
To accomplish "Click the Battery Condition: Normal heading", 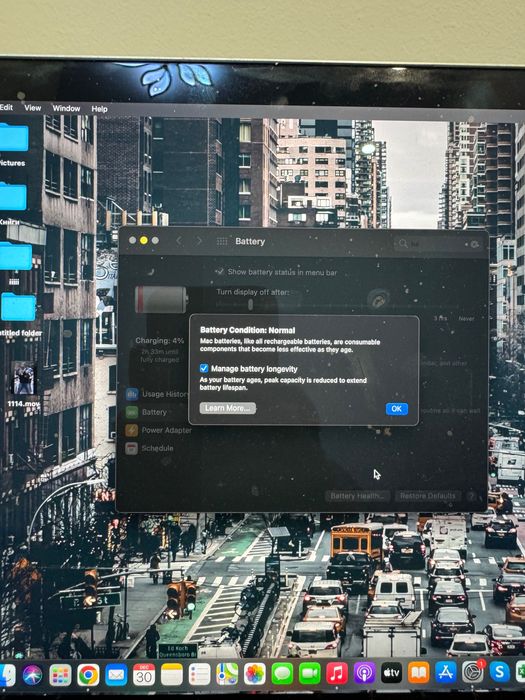I will (247, 330).
